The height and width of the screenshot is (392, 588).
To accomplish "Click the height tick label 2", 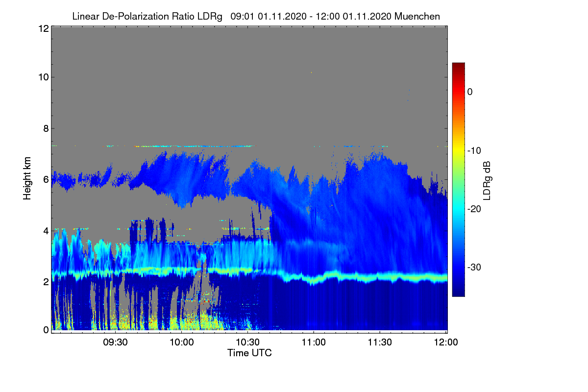I will (x=46, y=282).
